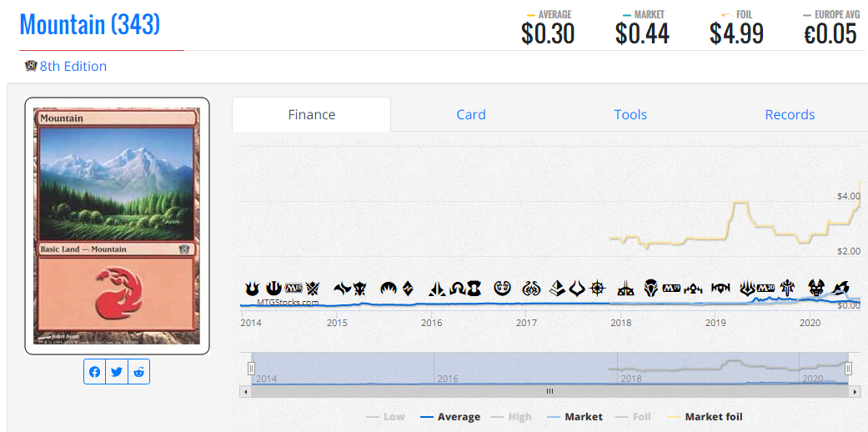
Task: Click the Amonkhet pyramid set marker
Action: click(x=559, y=289)
